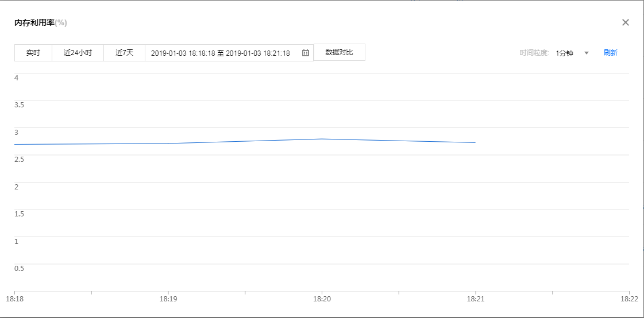Screen dimensions: 644x318
Task: Click the 18:22 x-axis label
Action: 630,299
